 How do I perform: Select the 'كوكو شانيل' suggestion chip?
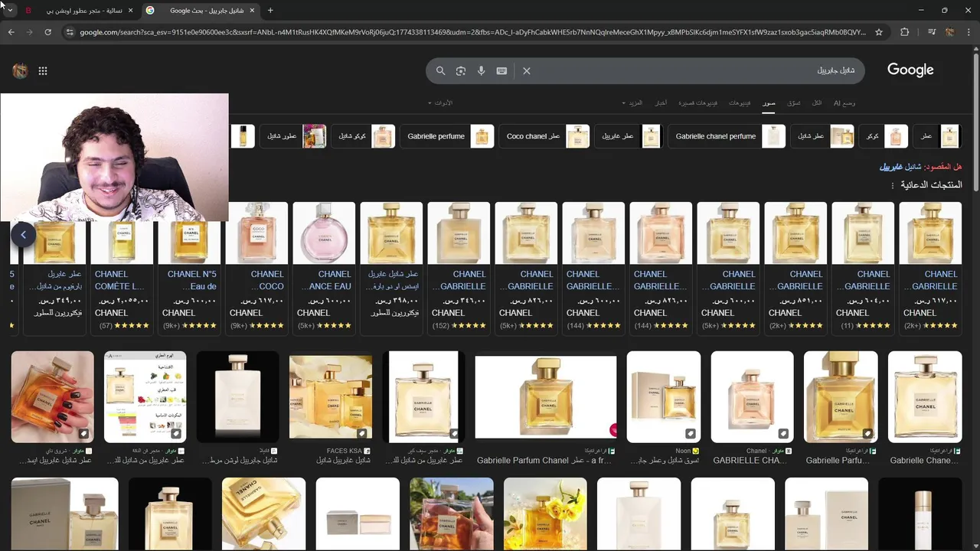[363, 136]
